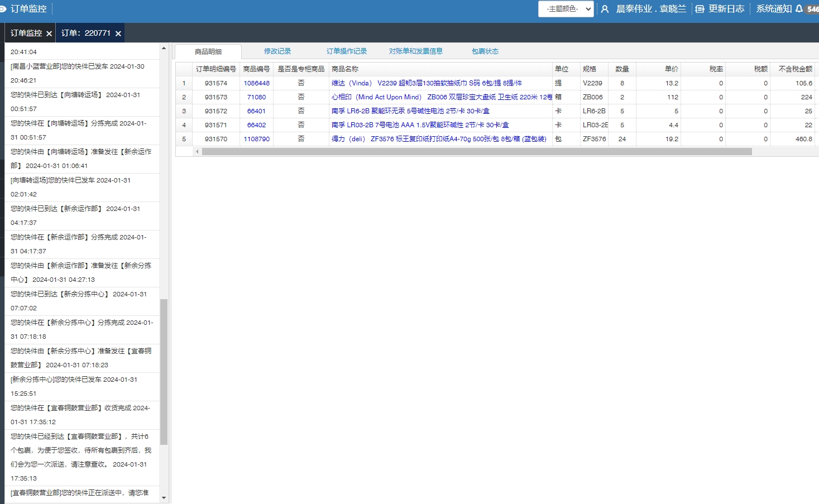Click the 订单明细编号 column header
The image size is (819, 504).
coord(216,69)
